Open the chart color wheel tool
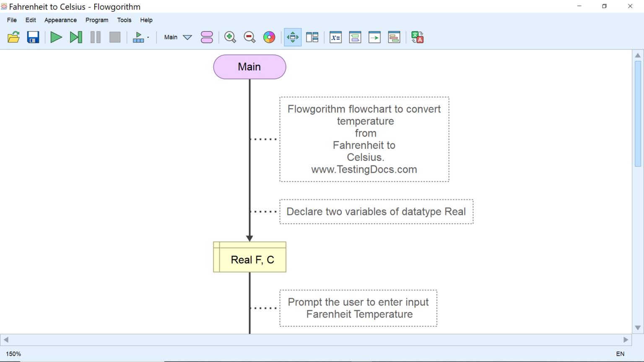644x362 pixels. click(x=269, y=37)
